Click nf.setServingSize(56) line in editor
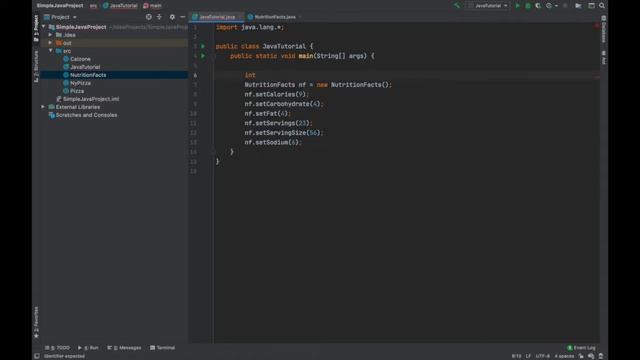640x360 pixels. (x=284, y=133)
